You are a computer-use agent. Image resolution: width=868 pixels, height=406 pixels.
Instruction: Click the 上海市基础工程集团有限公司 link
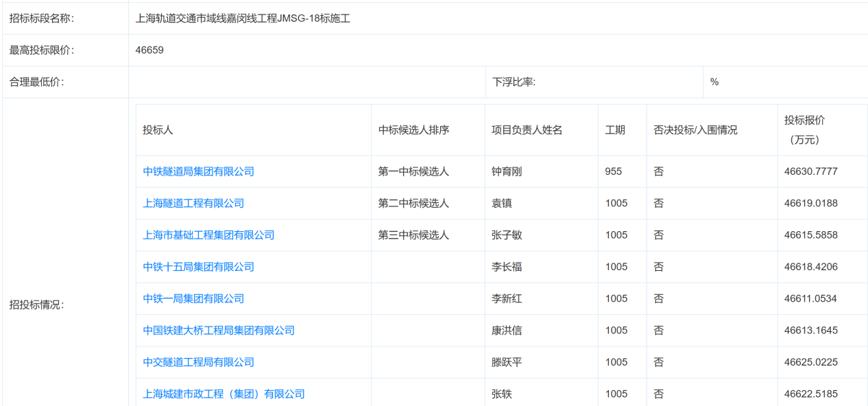(208, 235)
